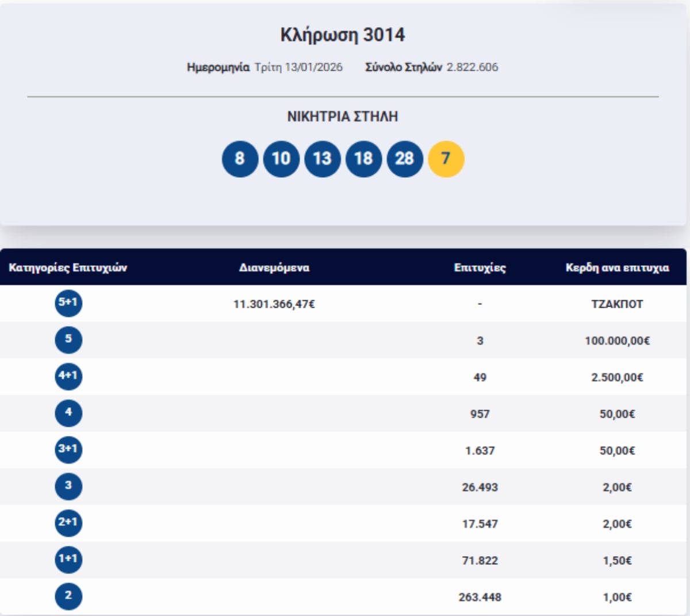Screen dimensions: 690x616
Task: Click the Κατηγορίες Επιτυχιών column header
Action: pos(68,267)
